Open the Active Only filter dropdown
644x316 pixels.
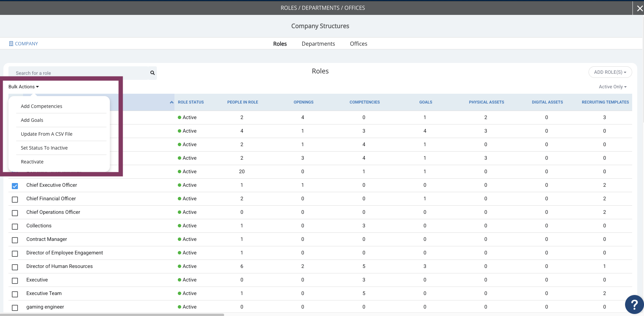click(613, 87)
